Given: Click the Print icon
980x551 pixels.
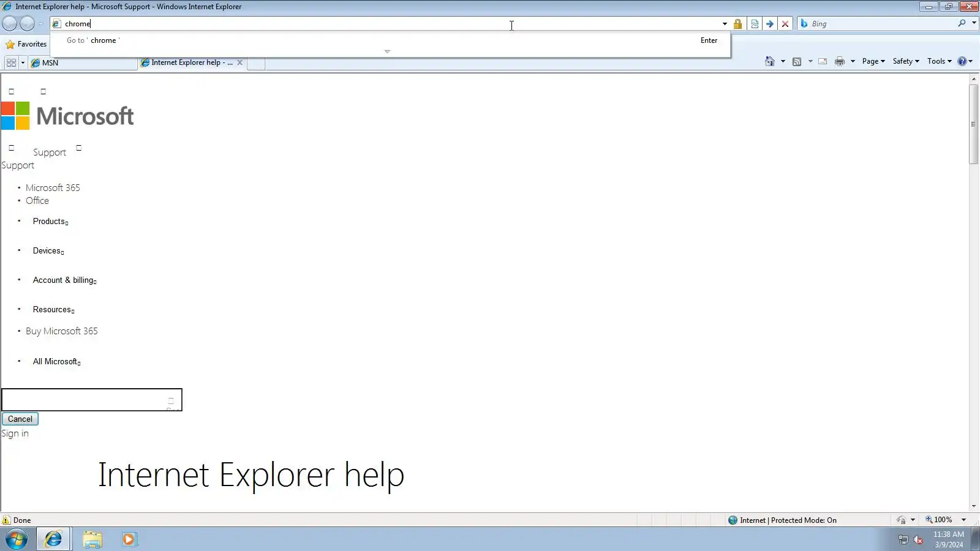Looking at the screenshot, I should [840, 61].
